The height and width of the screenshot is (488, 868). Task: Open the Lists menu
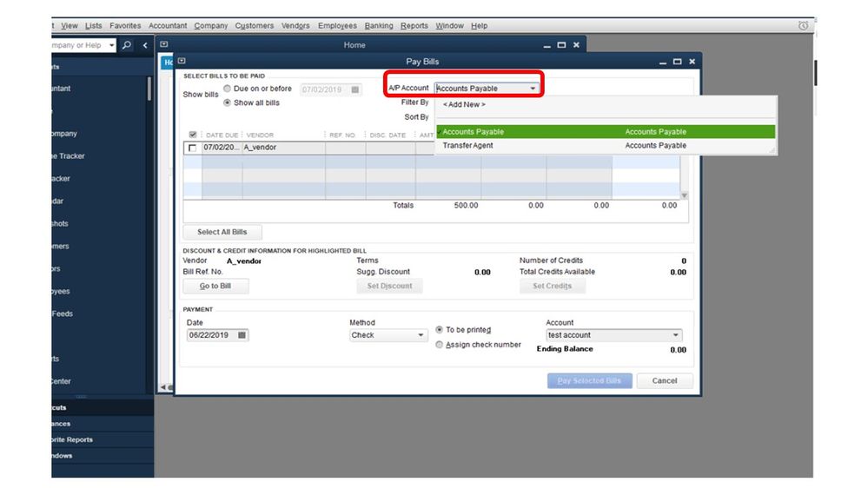pos(93,25)
